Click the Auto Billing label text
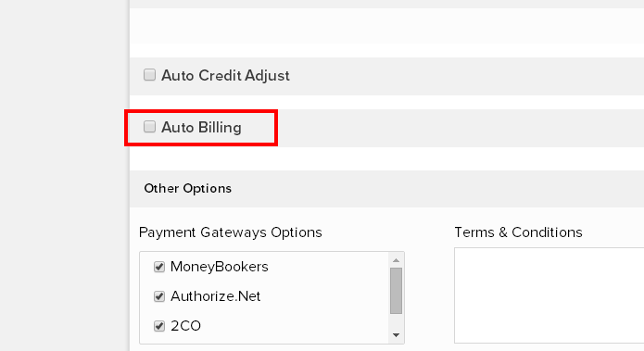Screen dimensions: 644x351 point(201,127)
